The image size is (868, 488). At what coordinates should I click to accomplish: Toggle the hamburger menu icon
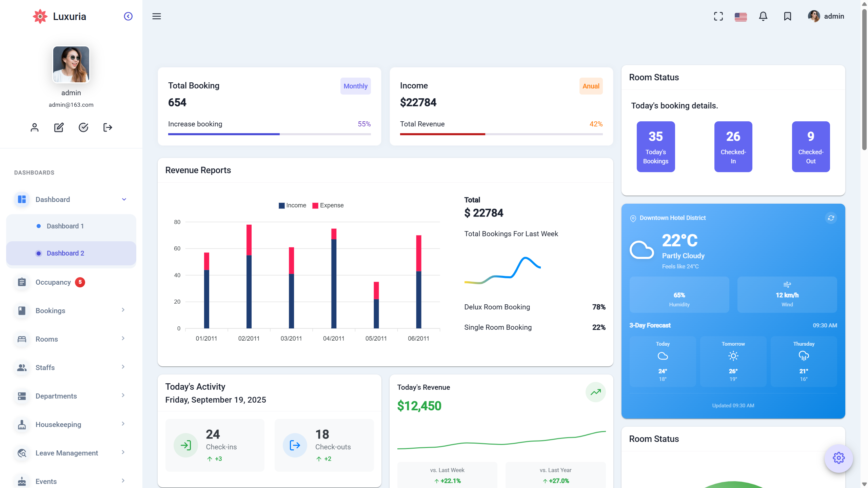point(156,16)
